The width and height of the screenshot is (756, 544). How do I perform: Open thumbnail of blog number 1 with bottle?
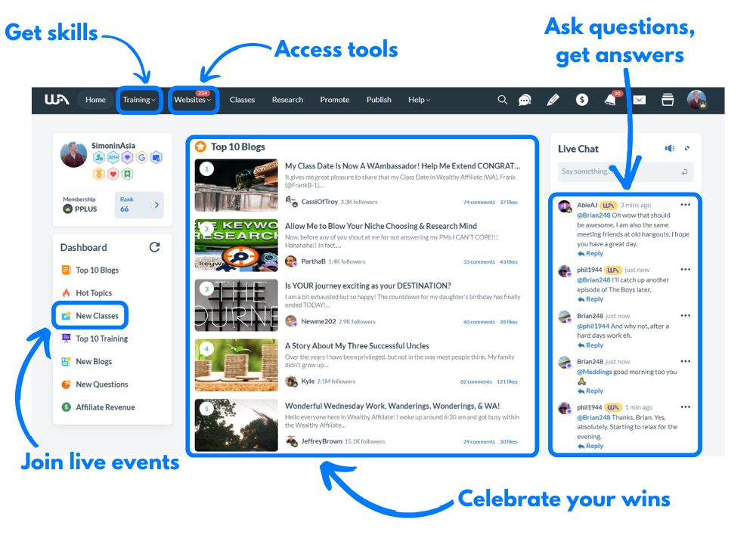(236, 186)
